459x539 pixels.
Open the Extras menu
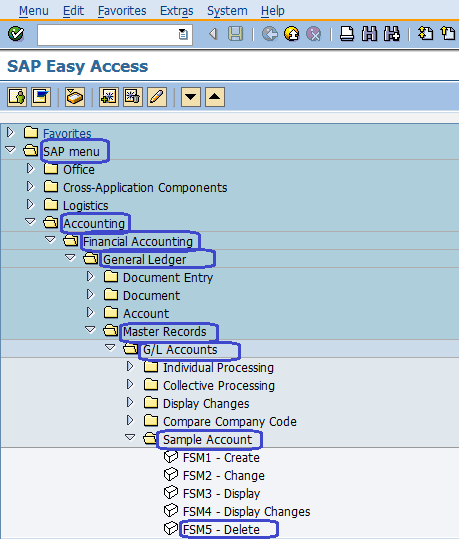coord(176,11)
